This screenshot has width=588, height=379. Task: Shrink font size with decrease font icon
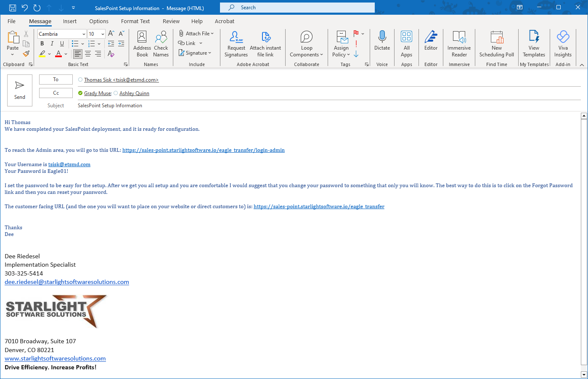[x=121, y=34]
